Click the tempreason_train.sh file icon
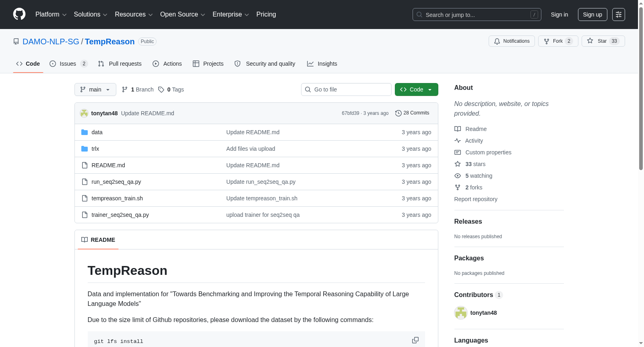Image resolution: width=644 pixels, height=347 pixels. 85,198
